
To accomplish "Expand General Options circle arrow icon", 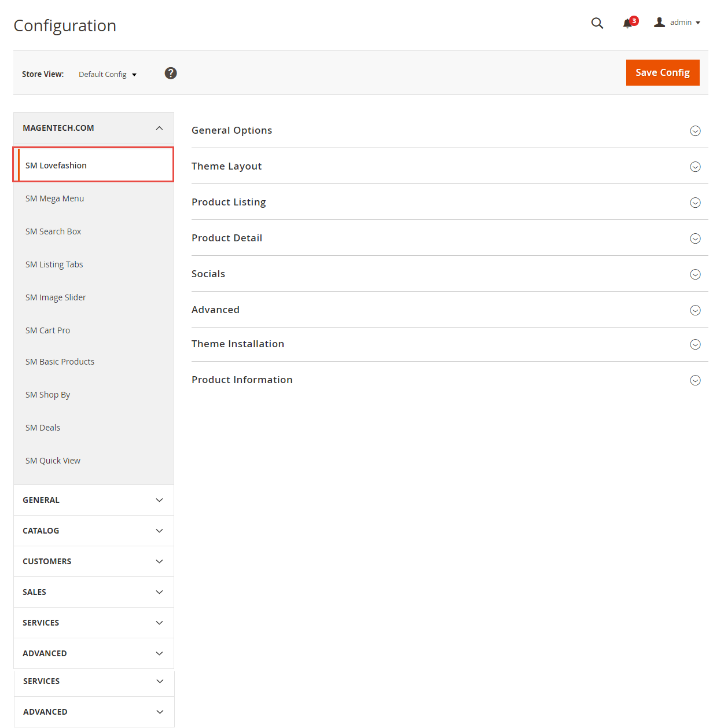I will tap(696, 131).
